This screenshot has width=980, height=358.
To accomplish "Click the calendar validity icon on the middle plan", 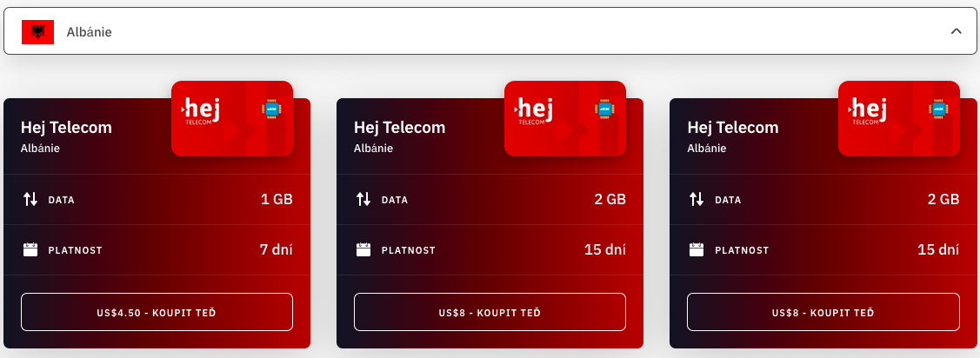I will (x=363, y=250).
